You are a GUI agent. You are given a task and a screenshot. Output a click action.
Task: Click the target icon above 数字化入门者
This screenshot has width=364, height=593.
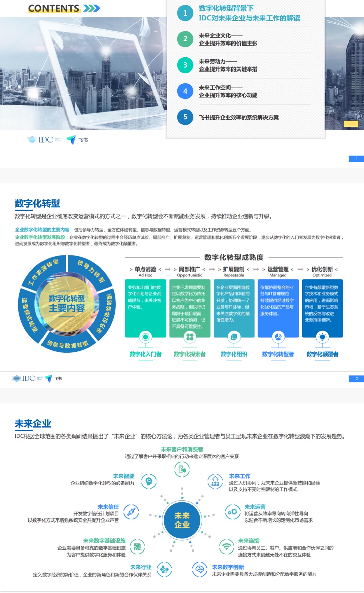[145, 337]
